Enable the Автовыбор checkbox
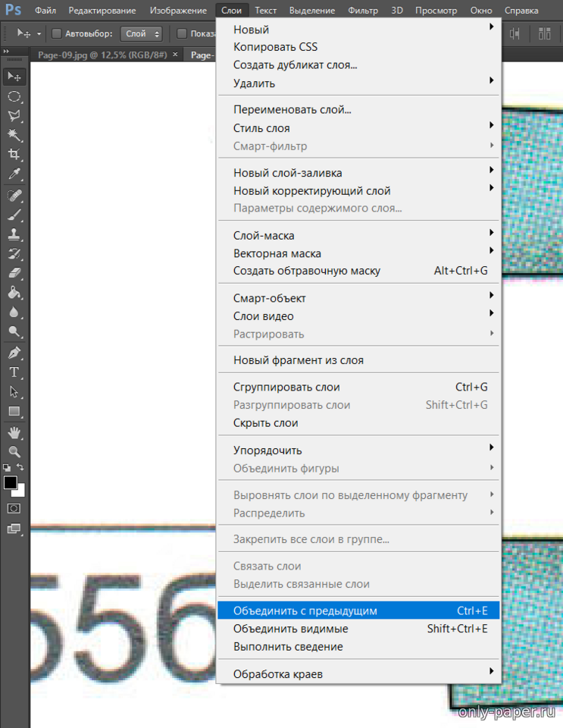 [57, 34]
